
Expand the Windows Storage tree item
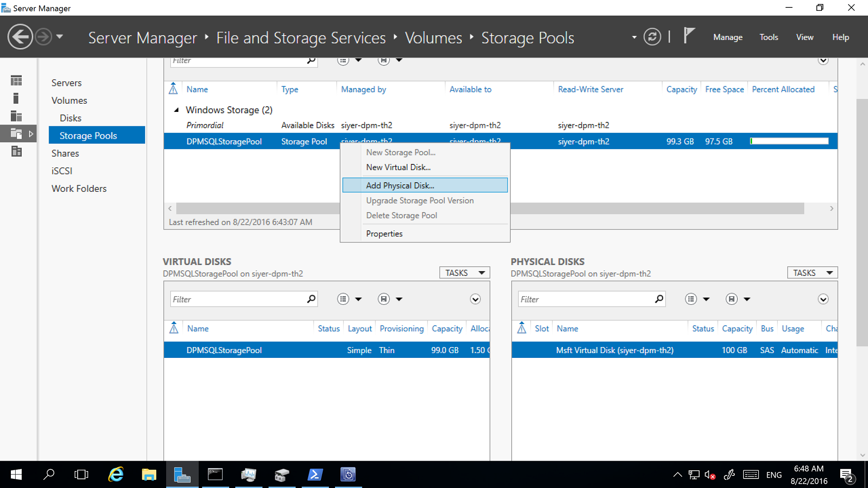[176, 110]
